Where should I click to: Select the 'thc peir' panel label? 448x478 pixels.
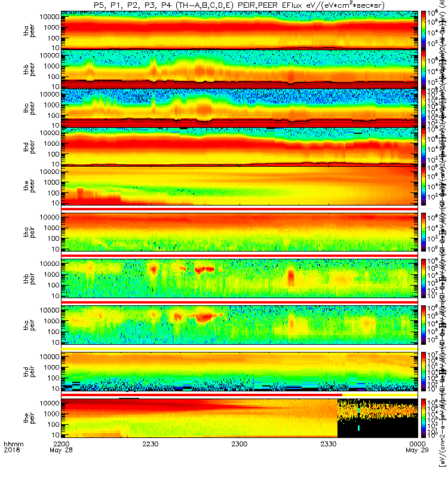(29, 325)
